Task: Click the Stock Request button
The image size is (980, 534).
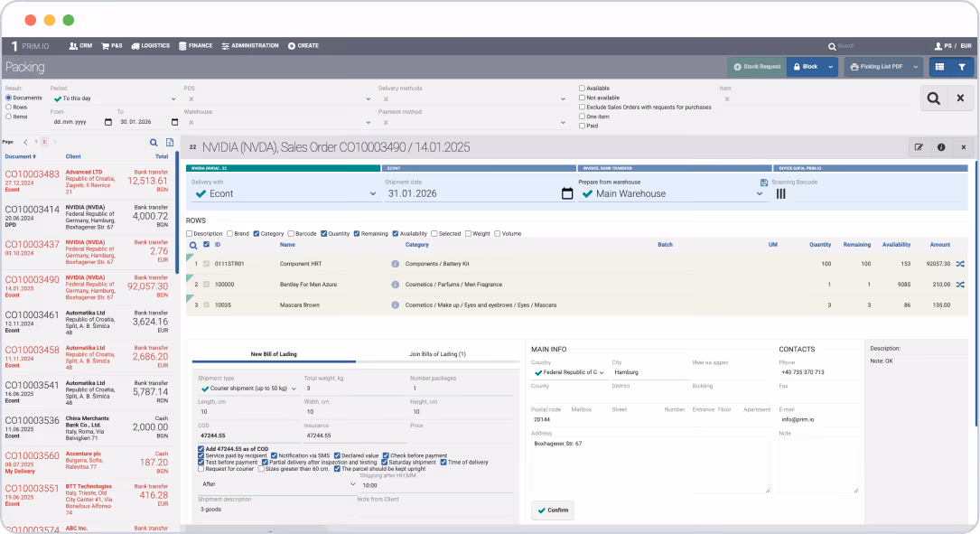Action: pyautogui.click(x=757, y=66)
